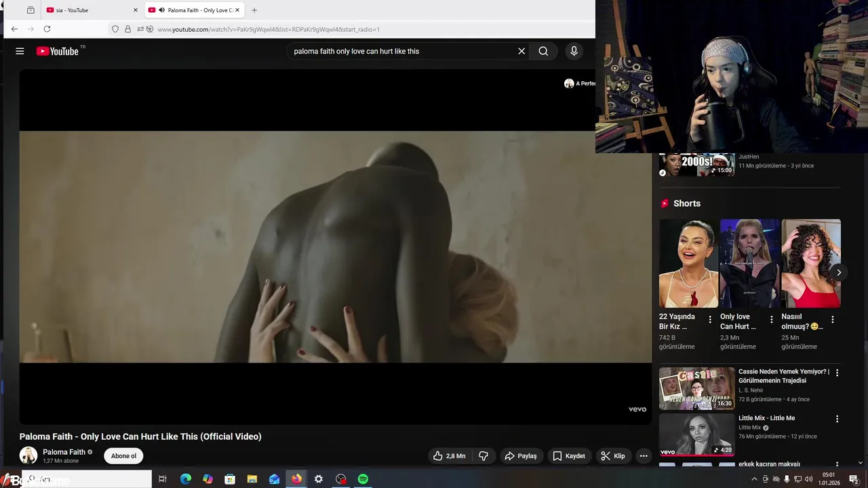
Task: Share the video with Paylaş
Action: 521,456
